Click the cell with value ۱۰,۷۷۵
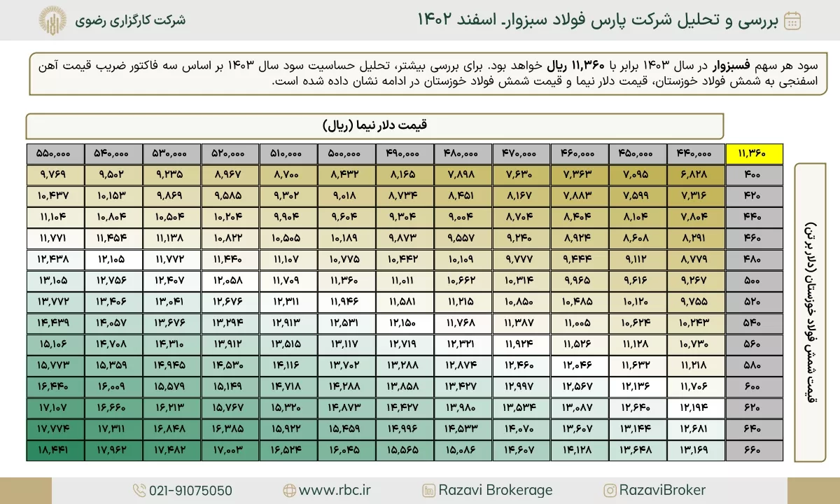 (346, 260)
